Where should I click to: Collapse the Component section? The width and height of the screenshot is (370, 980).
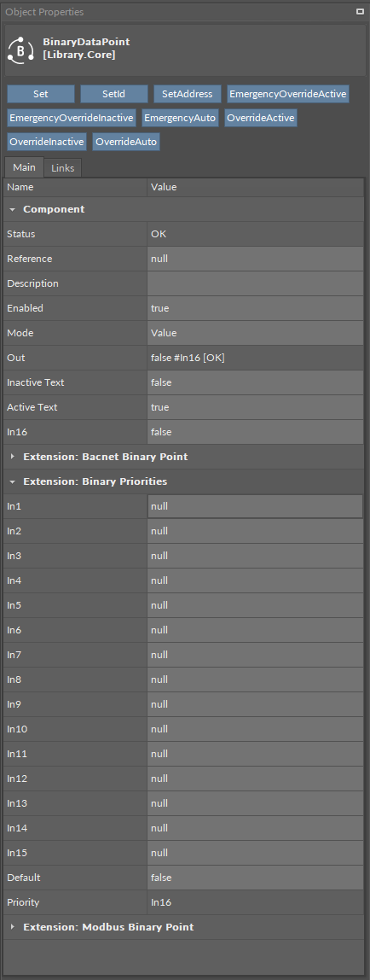tap(12, 209)
